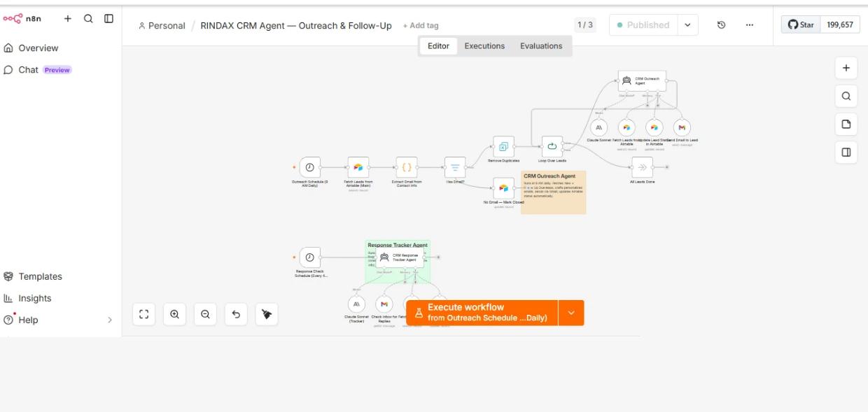
Task: Add a node with the plus button on the canvas
Action: click(846, 68)
